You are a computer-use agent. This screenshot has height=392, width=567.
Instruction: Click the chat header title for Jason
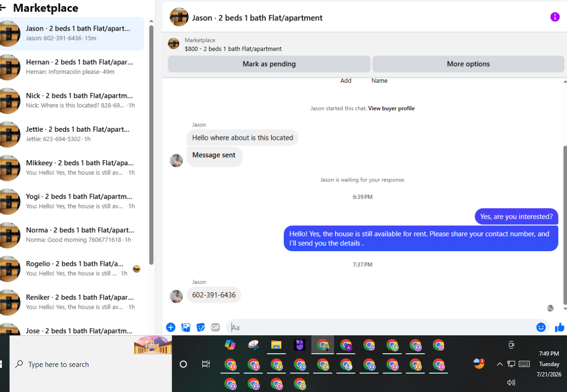[257, 18]
